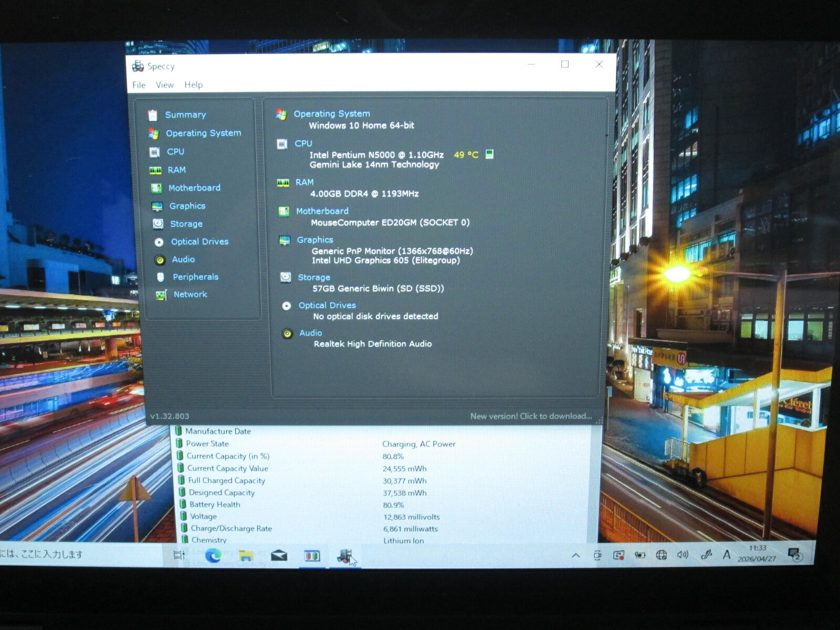Click the Speccy icon on the taskbar

tap(345, 556)
